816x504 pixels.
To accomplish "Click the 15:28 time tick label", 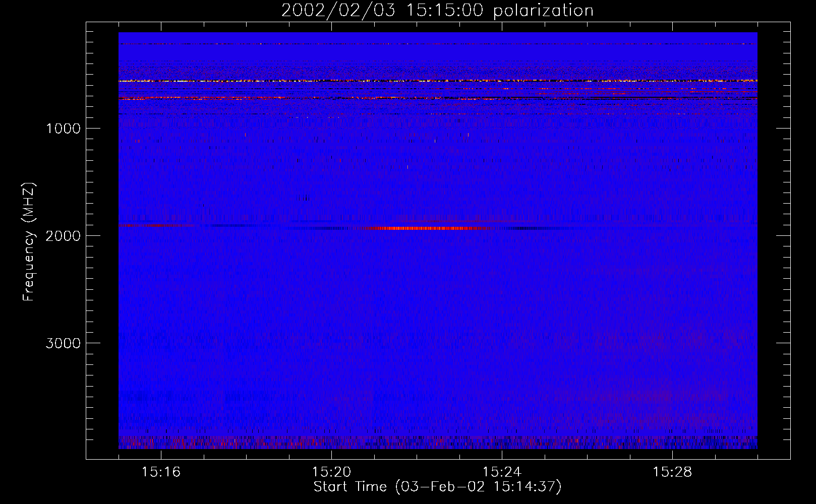I will [672, 472].
